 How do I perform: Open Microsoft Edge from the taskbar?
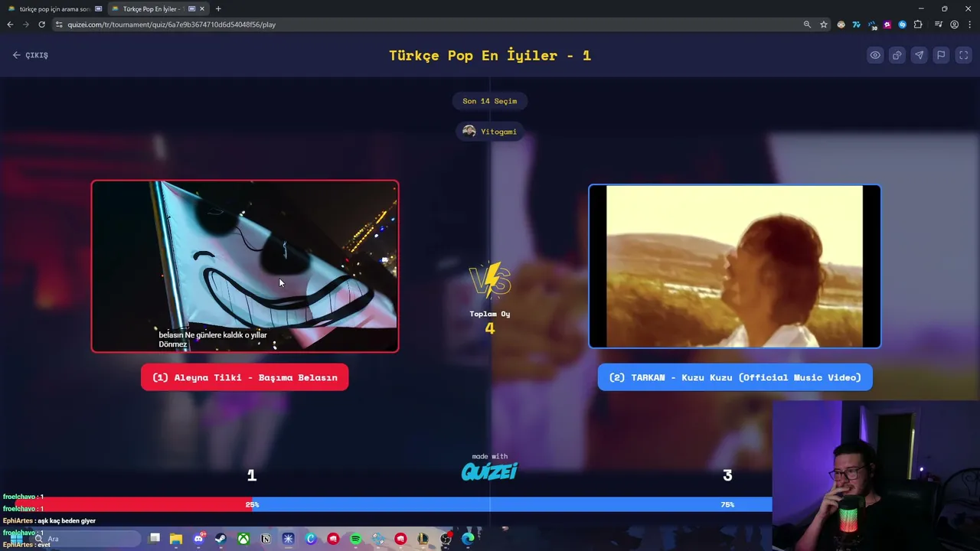tap(468, 539)
